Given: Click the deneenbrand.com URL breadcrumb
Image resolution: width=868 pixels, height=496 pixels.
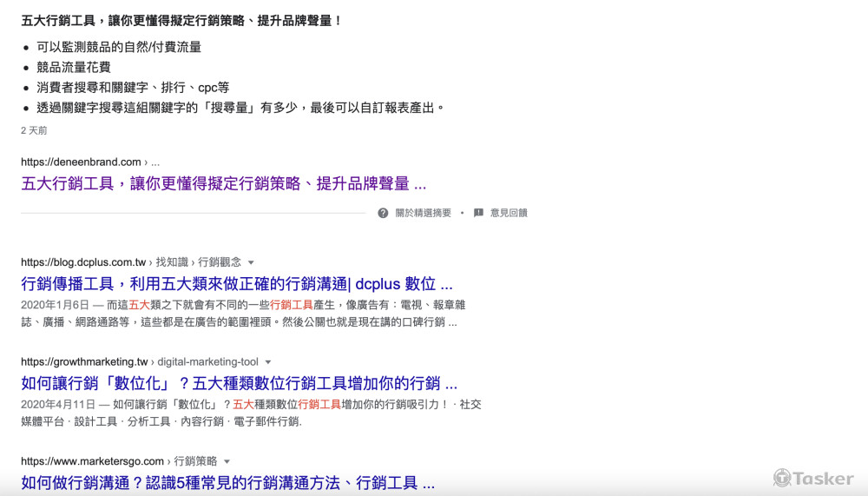Looking at the screenshot, I should (x=81, y=162).
